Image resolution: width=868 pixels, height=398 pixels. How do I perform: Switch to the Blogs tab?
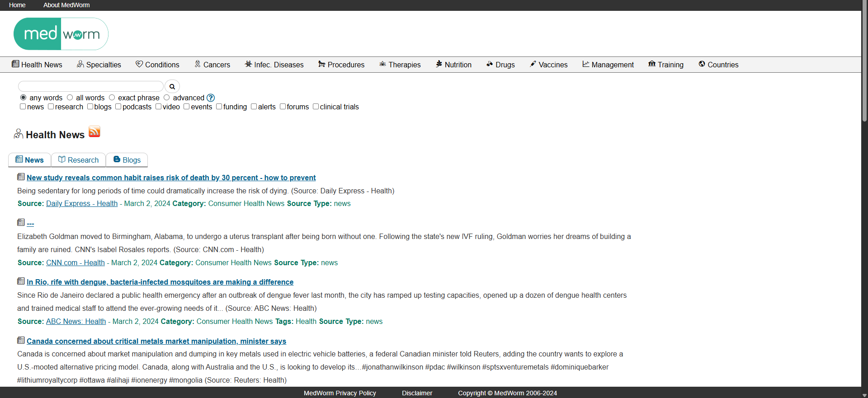click(x=127, y=160)
